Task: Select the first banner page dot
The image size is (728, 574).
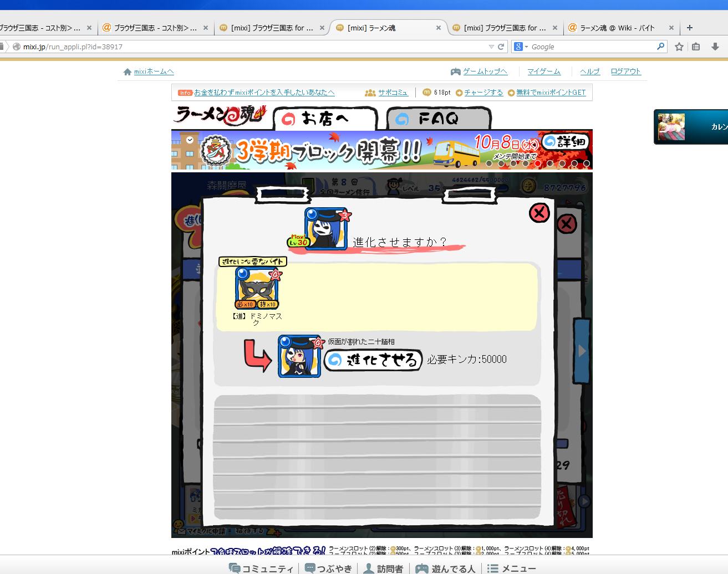Action: 489,163
